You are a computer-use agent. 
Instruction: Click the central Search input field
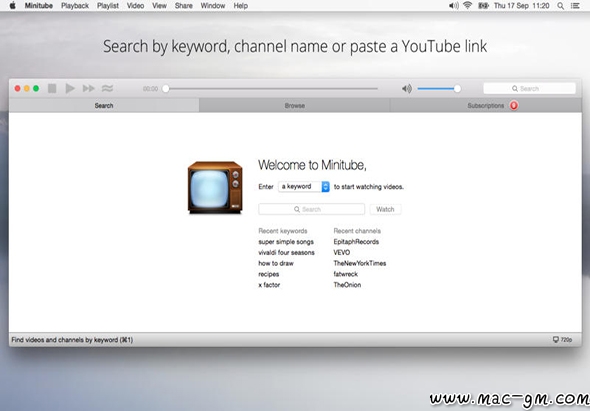tap(312, 209)
